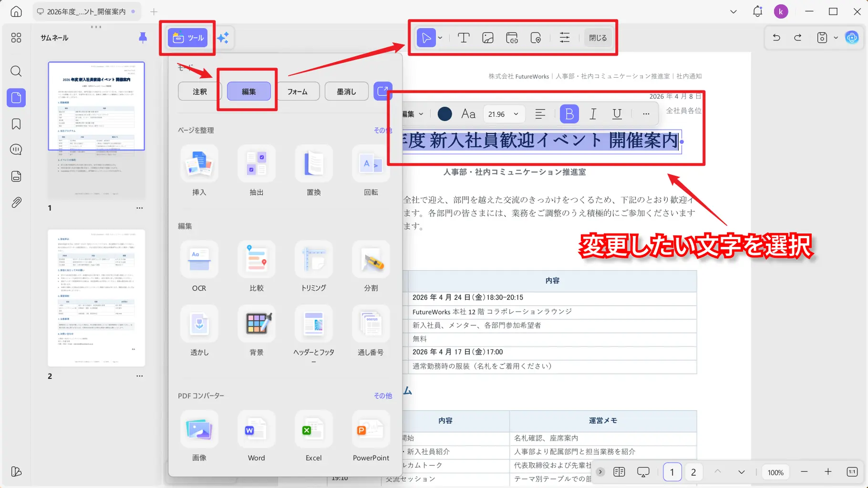The image size is (868, 488).
Task: Open the Replace pages tool
Action: click(x=314, y=172)
